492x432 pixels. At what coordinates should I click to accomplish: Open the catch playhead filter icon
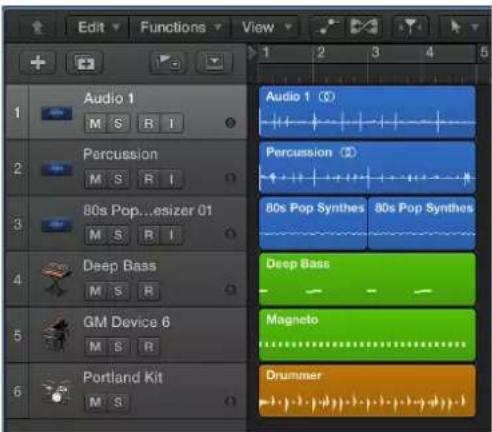[x=410, y=27]
